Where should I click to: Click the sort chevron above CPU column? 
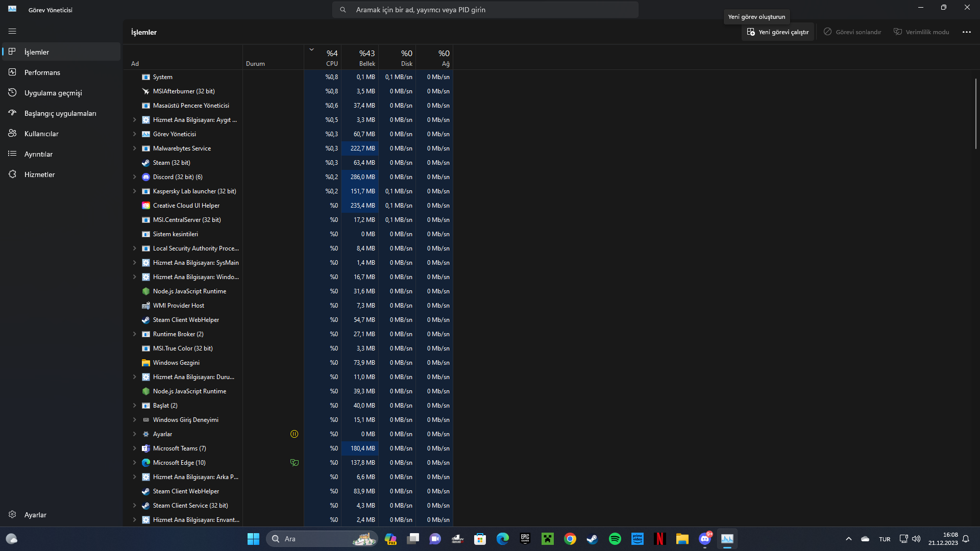pos(311,49)
